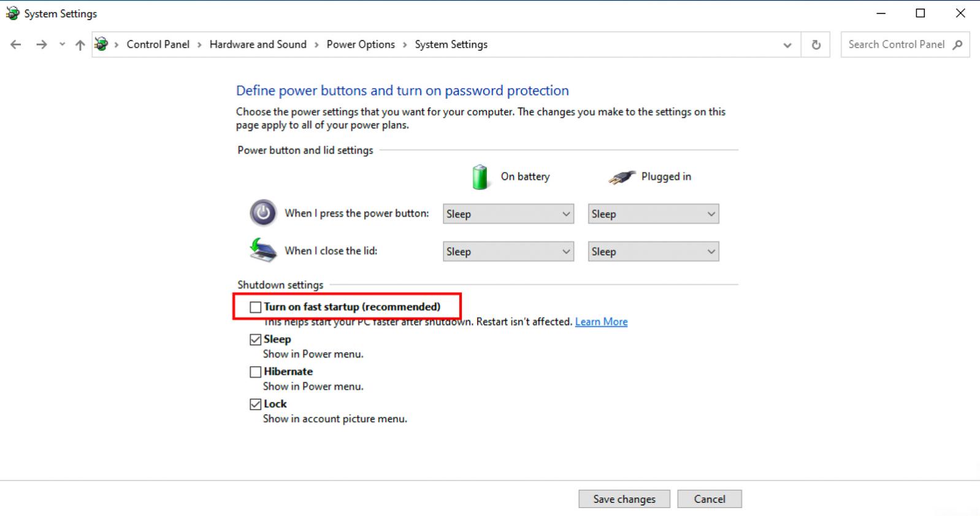This screenshot has width=980, height=516.
Task: Open power button On battery dropdown
Action: pyautogui.click(x=508, y=214)
